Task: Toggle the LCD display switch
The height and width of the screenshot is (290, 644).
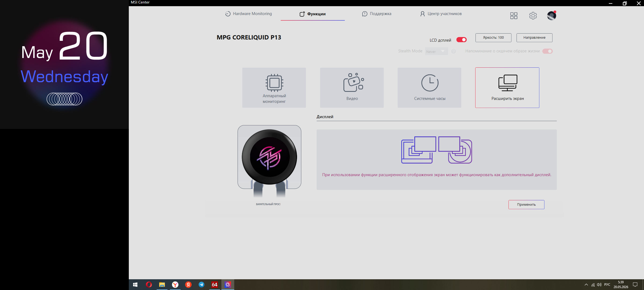Action: coord(462,40)
